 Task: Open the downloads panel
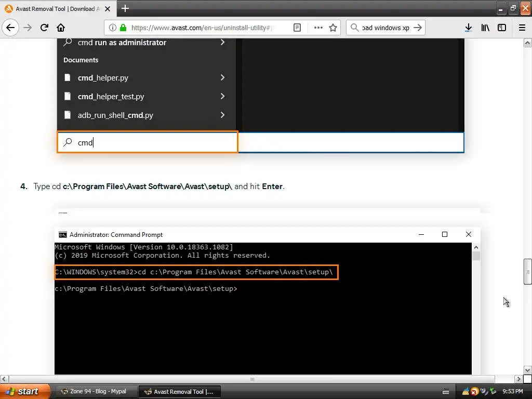(x=468, y=28)
